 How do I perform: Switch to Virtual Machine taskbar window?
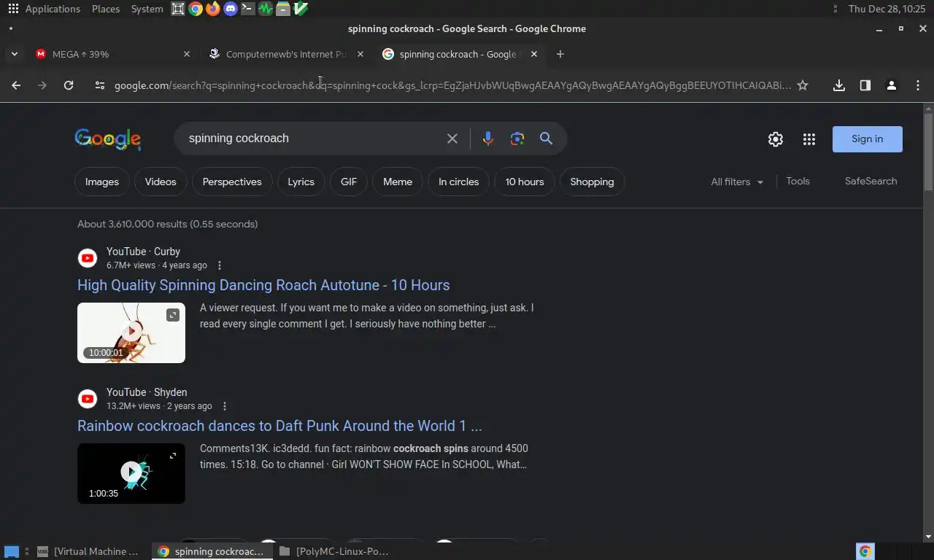[88, 551]
